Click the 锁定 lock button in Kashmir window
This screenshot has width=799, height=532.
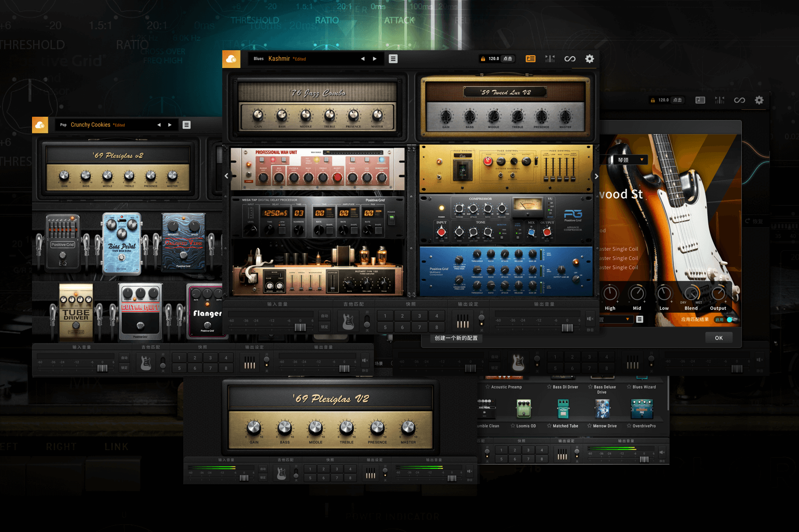pyautogui.click(x=324, y=327)
